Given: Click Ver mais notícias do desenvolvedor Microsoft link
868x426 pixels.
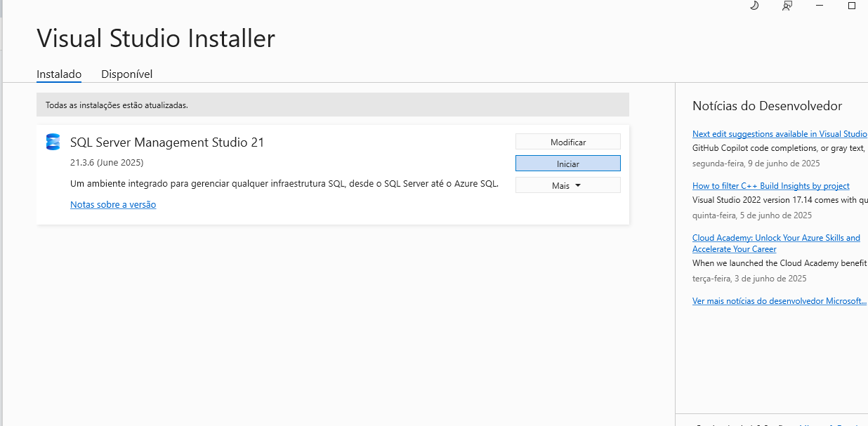Looking at the screenshot, I should tap(780, 301).
